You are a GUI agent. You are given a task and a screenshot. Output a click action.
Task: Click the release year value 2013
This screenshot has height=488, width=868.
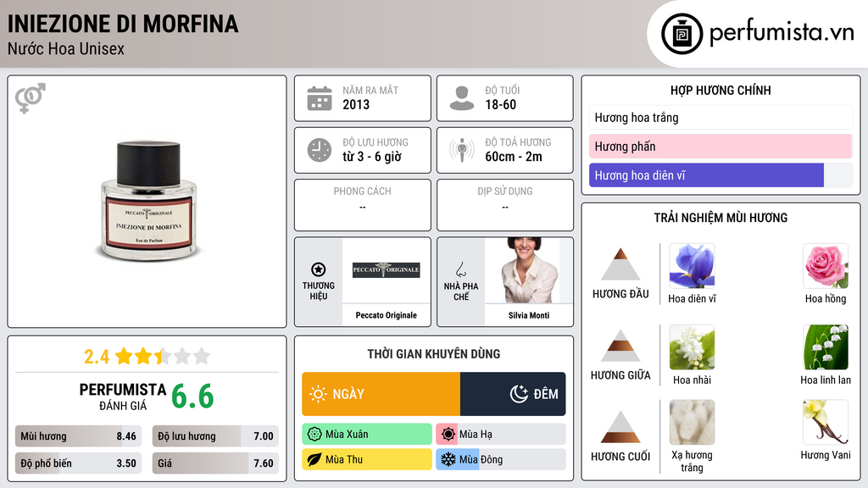click(356, 104)
